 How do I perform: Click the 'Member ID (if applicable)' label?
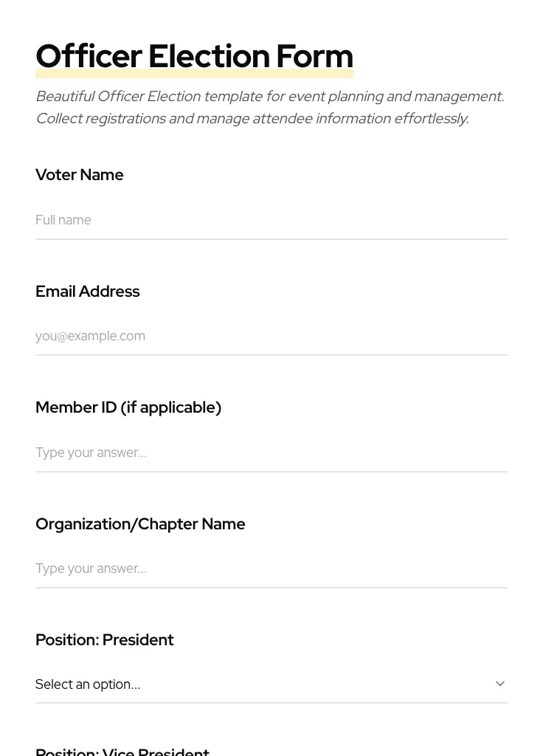pyautogui.click(x=128, y=408)
